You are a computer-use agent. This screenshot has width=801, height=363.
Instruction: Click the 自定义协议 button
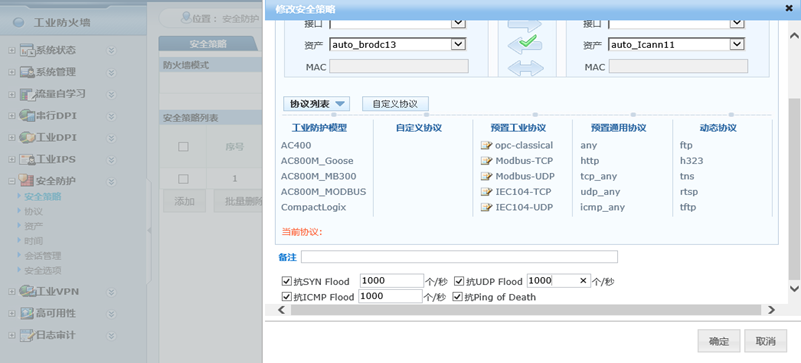395,104
